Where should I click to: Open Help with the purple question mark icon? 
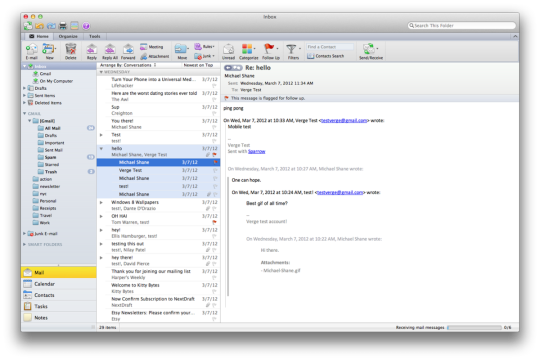coord(86,26)
